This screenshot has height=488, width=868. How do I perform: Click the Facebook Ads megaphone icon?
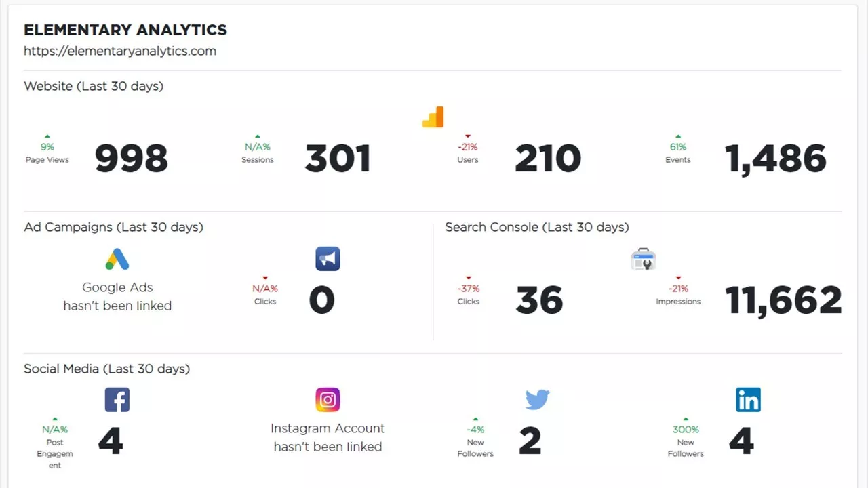click(328, 259)
